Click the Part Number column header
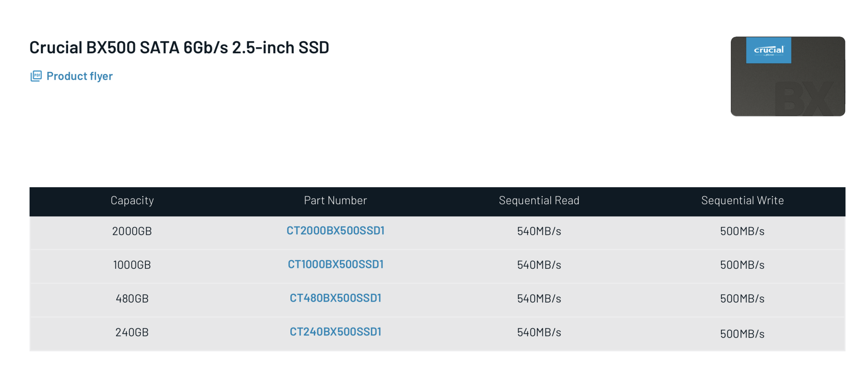868x368 pixels. [x=335, y=200]
